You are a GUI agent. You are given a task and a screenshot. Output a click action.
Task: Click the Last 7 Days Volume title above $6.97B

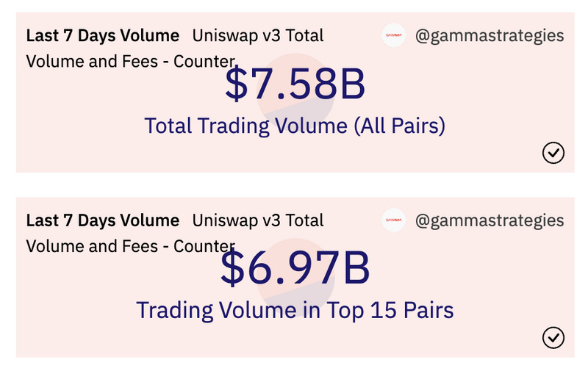point(102,220)
